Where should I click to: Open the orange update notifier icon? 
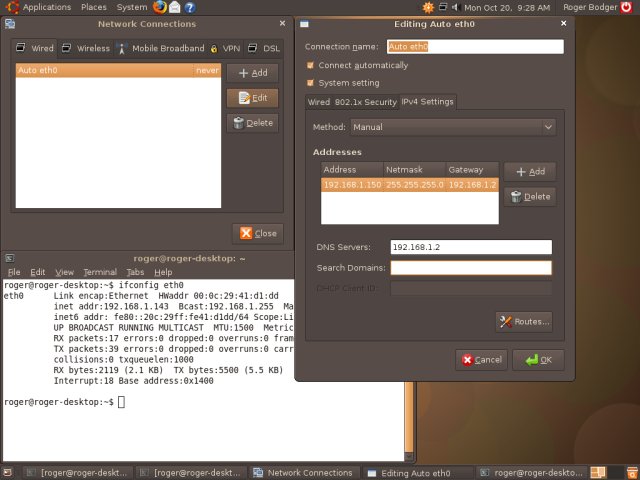[428, 7]
